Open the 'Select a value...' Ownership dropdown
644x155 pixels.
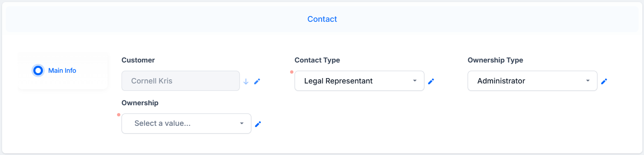pos(186,123)
